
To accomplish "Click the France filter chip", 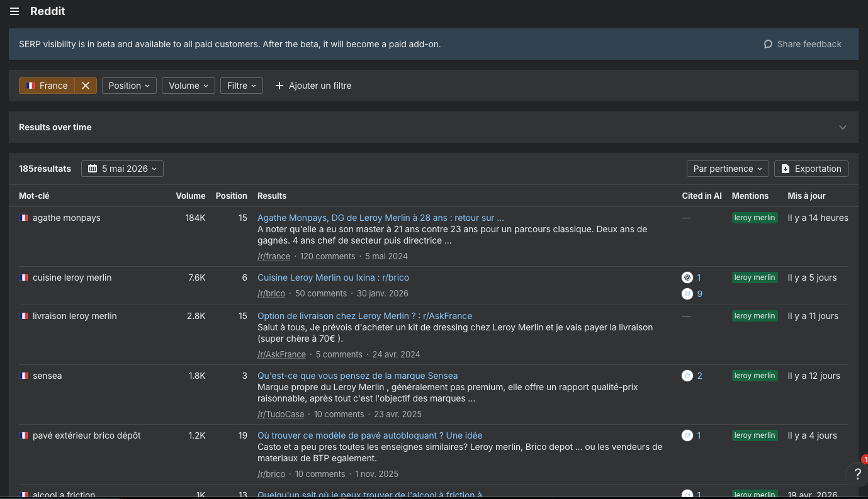I will pyautogui.click(x=47, y=86).
